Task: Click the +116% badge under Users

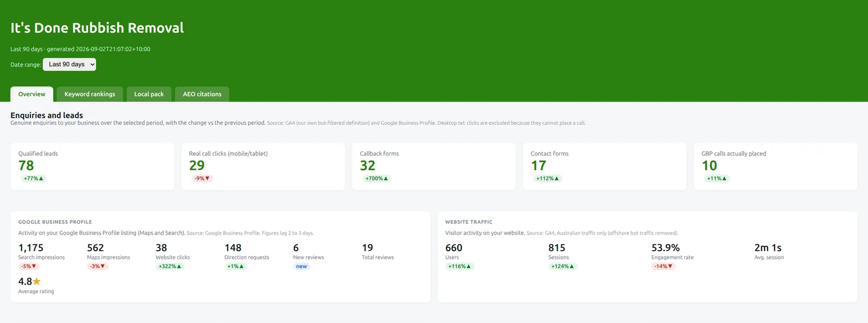Action: click(x=459, y=266)
